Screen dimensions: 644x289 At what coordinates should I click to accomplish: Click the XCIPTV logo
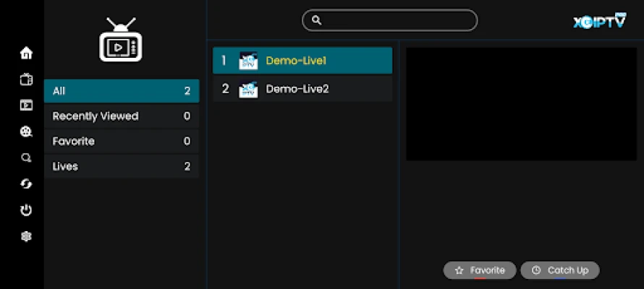(600, 20)
